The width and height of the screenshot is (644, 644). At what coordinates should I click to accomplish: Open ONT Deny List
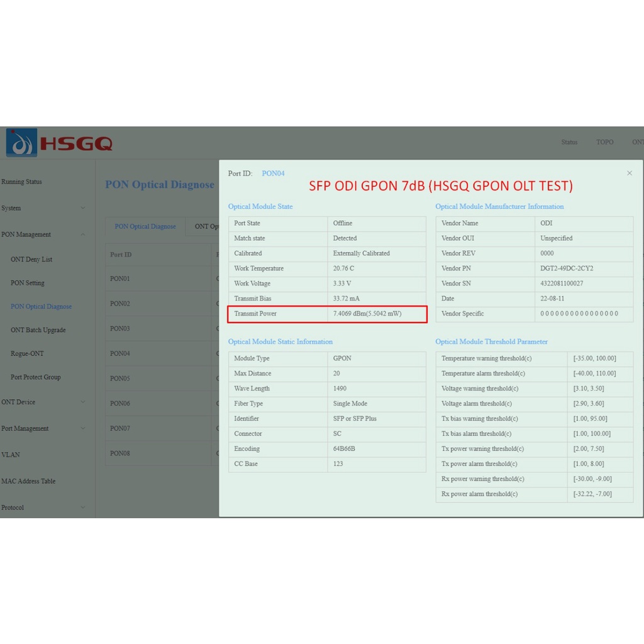[x=31, y=259]
